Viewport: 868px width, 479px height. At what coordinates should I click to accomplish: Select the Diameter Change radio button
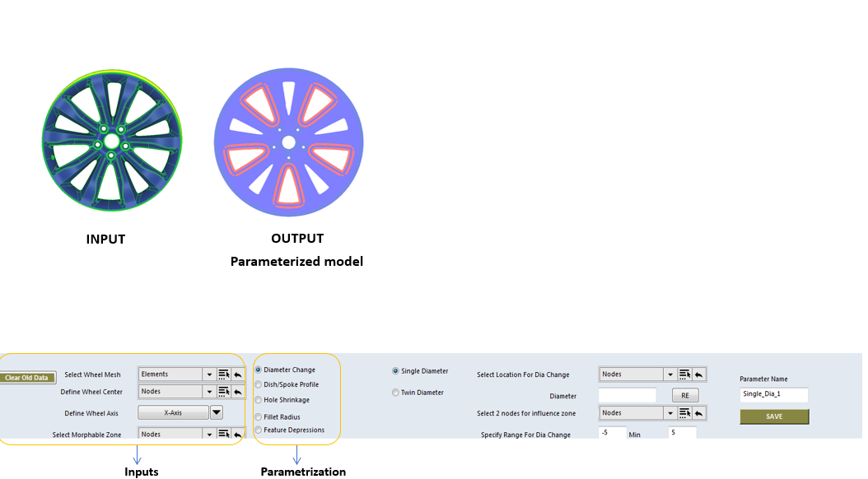[258, 370]
